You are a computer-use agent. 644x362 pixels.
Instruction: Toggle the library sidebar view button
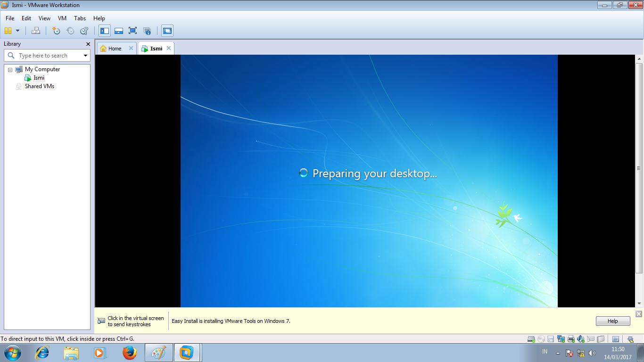tap(105, 31)
